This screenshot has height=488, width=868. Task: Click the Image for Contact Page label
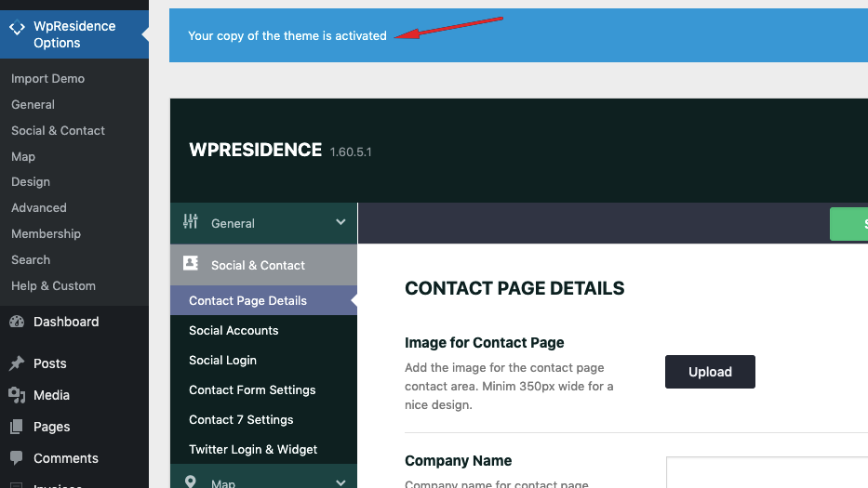click(485, 342)
